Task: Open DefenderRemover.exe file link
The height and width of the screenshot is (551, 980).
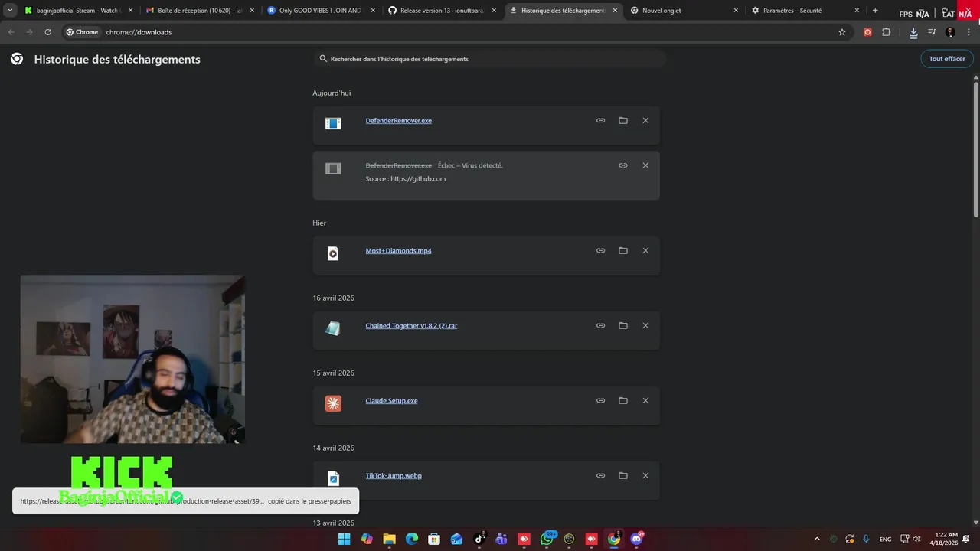Action: pos(398,121)
